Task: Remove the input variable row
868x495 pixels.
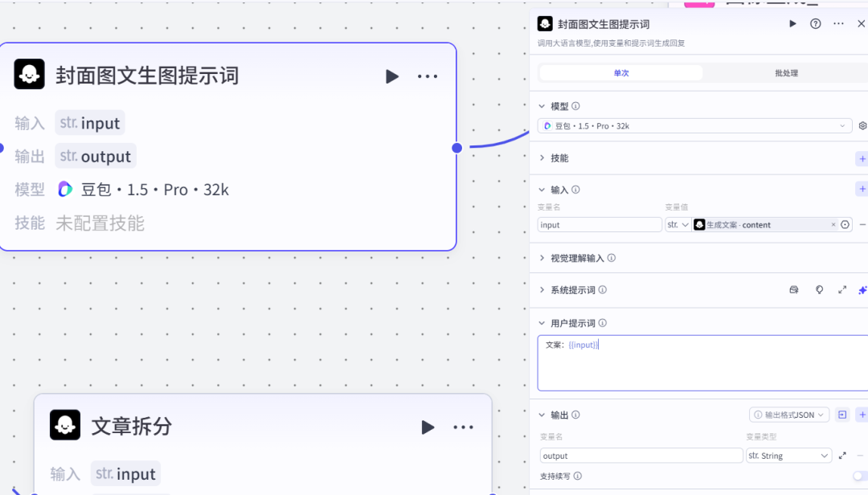Action: [862, 224]
